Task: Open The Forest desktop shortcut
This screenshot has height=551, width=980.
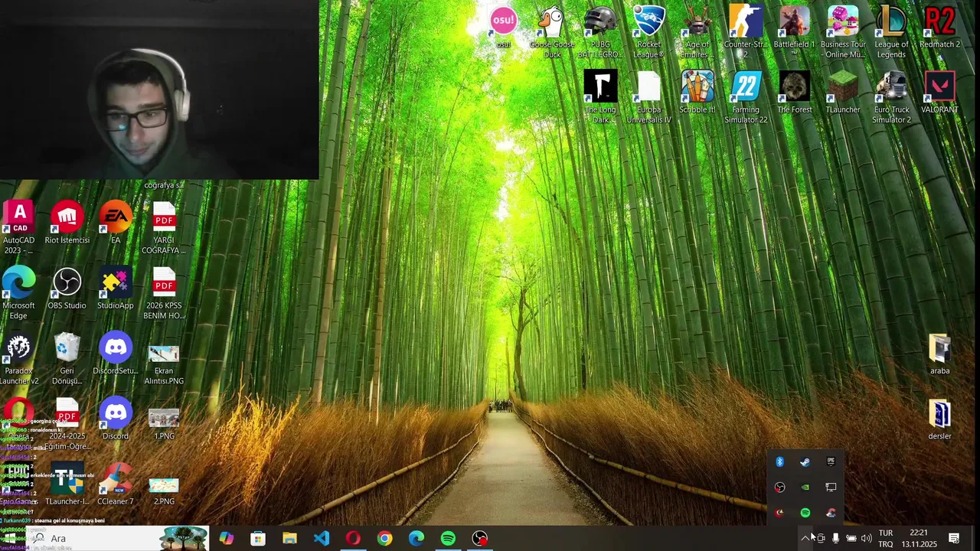Action: pyautogui.click(x=794, y=93)
